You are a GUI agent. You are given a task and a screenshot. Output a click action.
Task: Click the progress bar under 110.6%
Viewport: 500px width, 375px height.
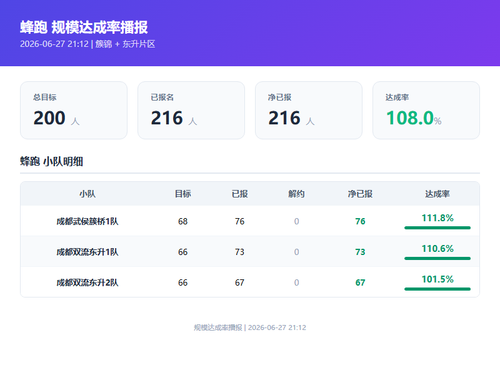tap(437, 258)
